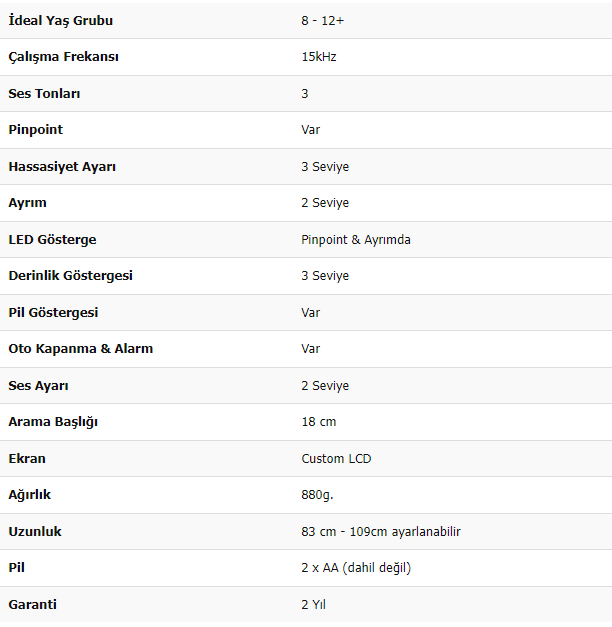Click the "Derinlik Göstergesi" label

click(x=70, y=275)
